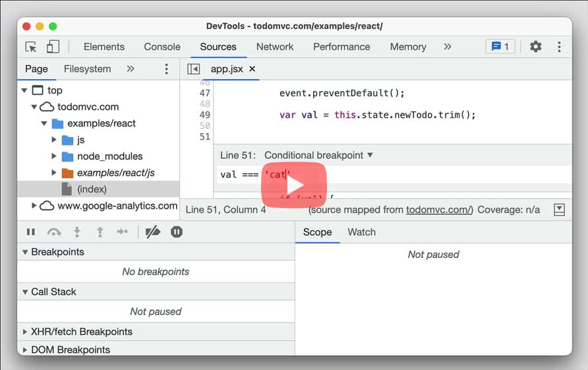Click the event.preventDefault() code line
This screenshot has height=370, width=588.
[342, 93]
